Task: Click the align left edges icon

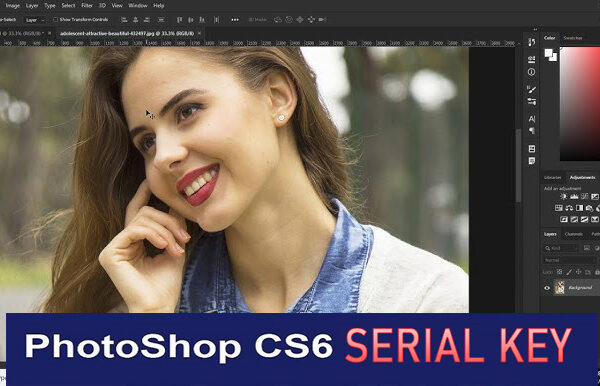Action: (124, 20)
